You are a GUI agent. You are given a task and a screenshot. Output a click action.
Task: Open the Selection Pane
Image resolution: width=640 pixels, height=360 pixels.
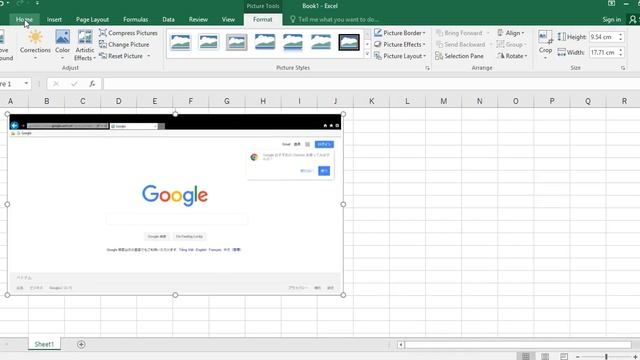click(x=459, y=56)
